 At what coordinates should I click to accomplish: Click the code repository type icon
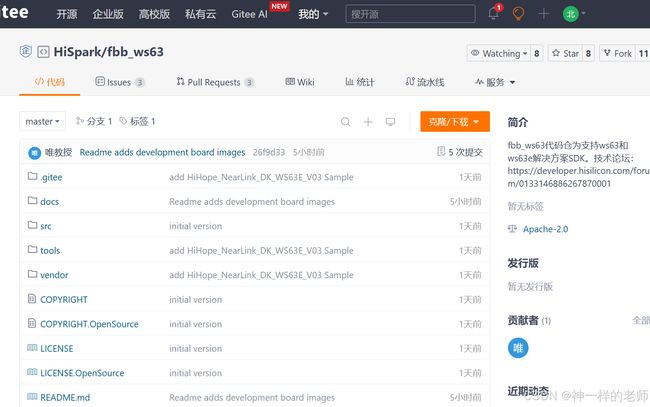43,52
